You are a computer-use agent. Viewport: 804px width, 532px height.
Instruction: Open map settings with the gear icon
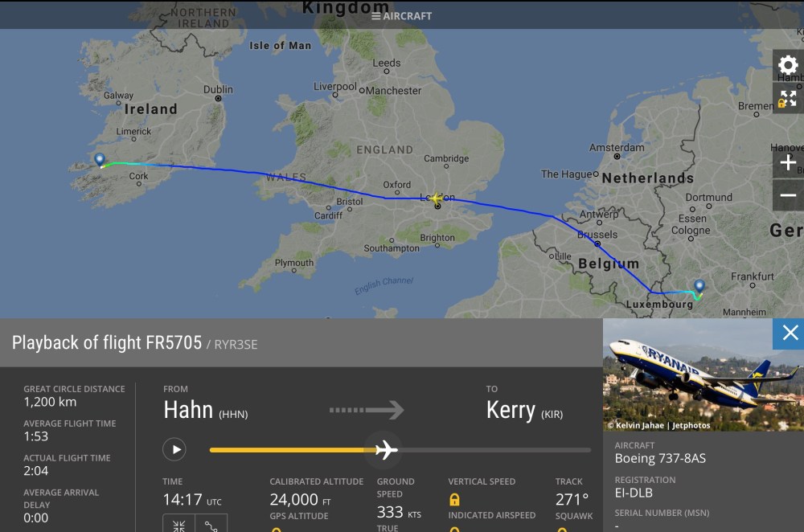pos(788,65)
